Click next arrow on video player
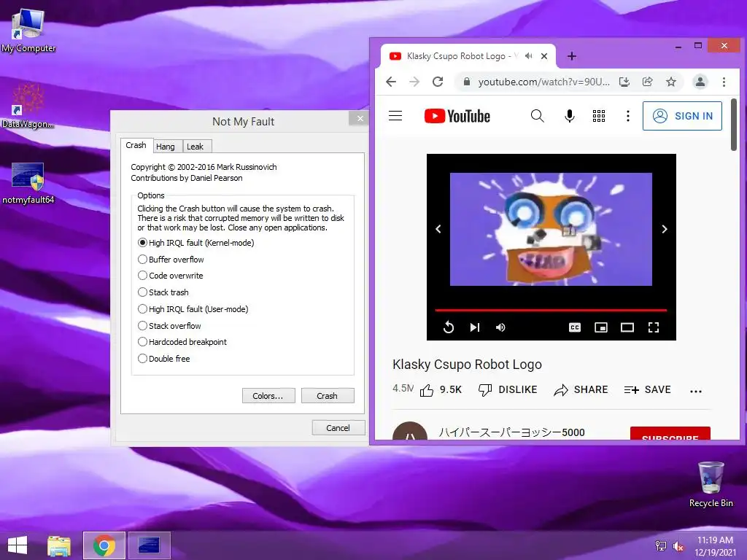The width and height of the screenshot is (747, 560). pyautogui.click(x=664, y=229)
